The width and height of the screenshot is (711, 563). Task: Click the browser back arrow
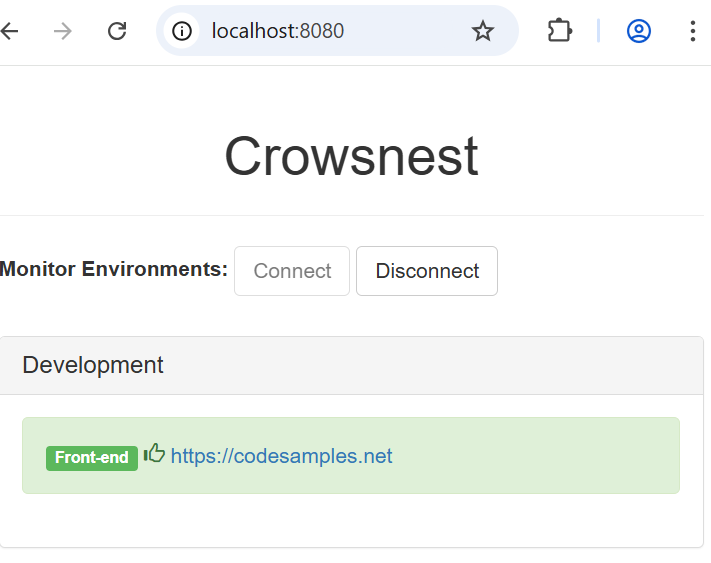click(10, 31)
